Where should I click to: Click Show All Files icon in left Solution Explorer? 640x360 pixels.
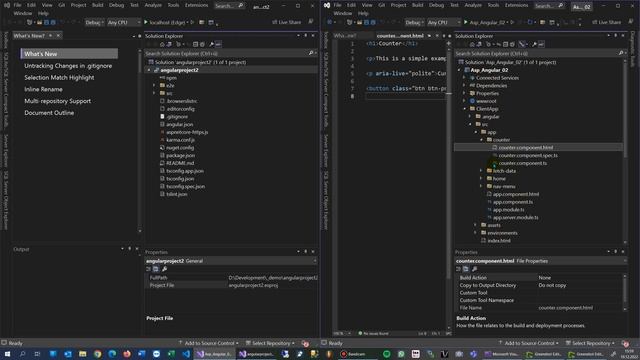tap(202, 44)
